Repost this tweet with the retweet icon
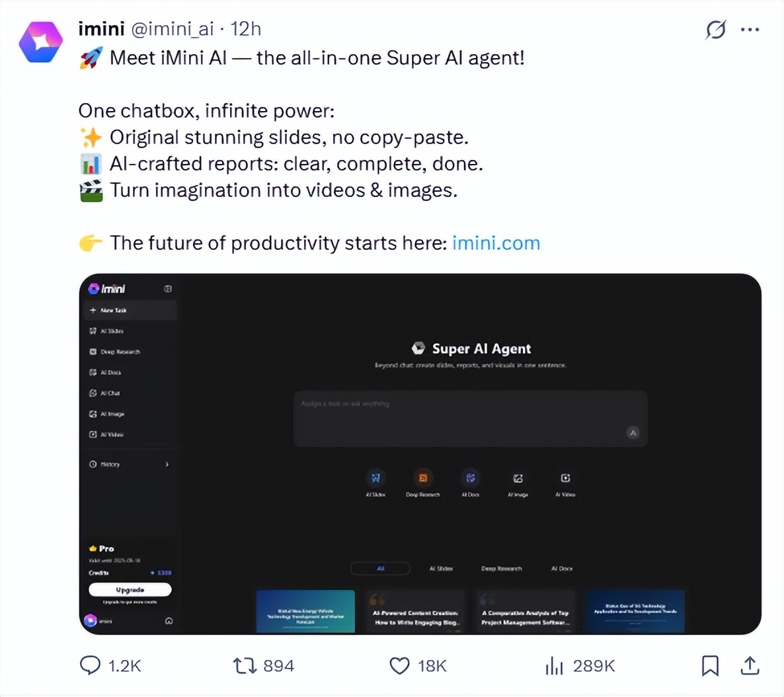Image resolution: width=784 pixels, height=697 pixels. tap(245, 665)
